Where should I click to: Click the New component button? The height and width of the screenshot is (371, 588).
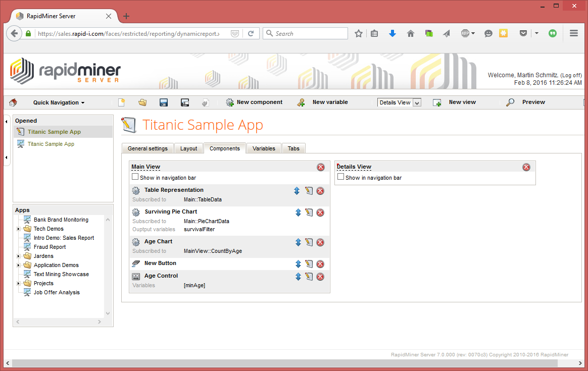click(x=254, y=102)
